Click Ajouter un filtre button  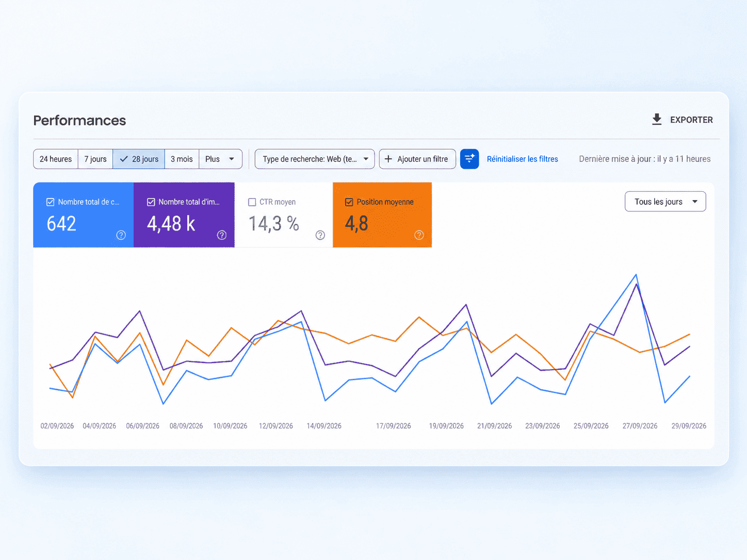pos(417,159)
